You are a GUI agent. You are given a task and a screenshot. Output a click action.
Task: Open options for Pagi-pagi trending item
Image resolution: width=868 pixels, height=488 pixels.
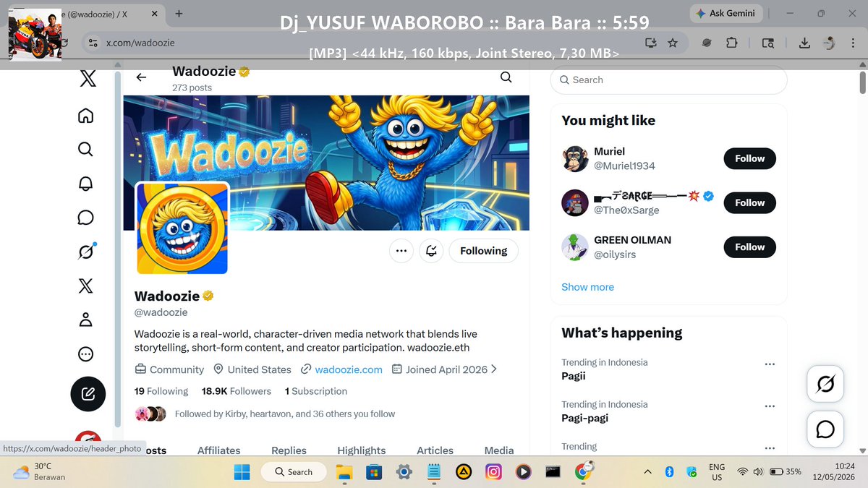(x=770, y=406)
